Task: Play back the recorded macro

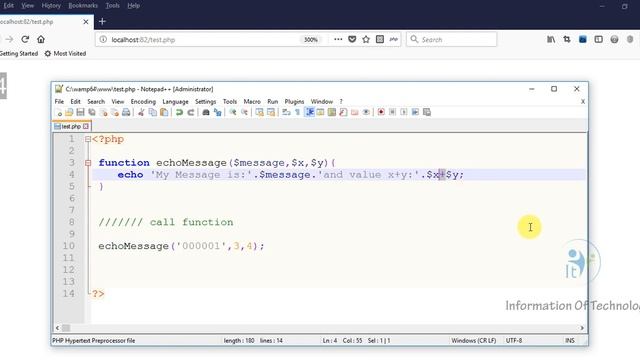Action: pos(404,112)
